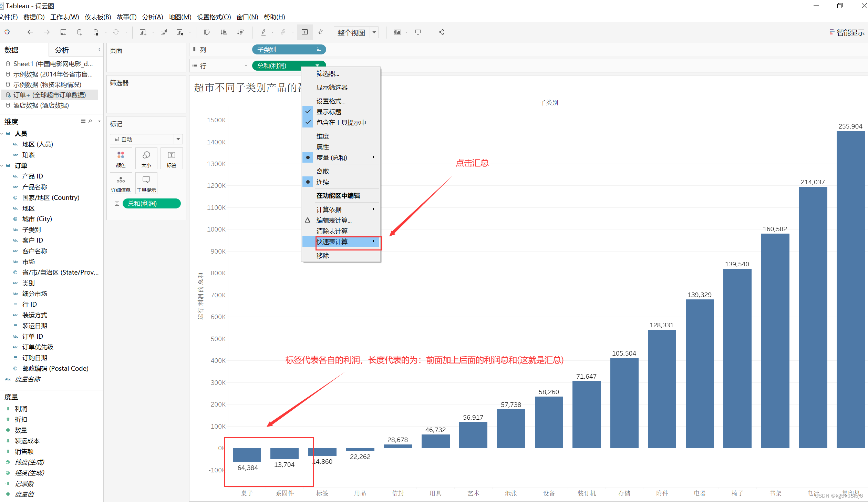868x502 pixels.
Task: Click the 子类别 pill on columns shelf
Action: click(289, 50)
